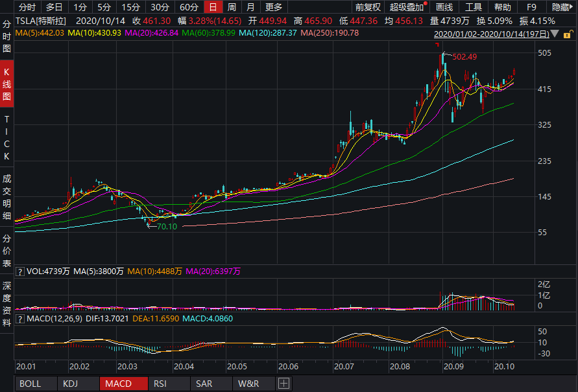Add a new indicator with plus icon
The image size is (578, 392).
pyautogui.click(x=283, y=384)
